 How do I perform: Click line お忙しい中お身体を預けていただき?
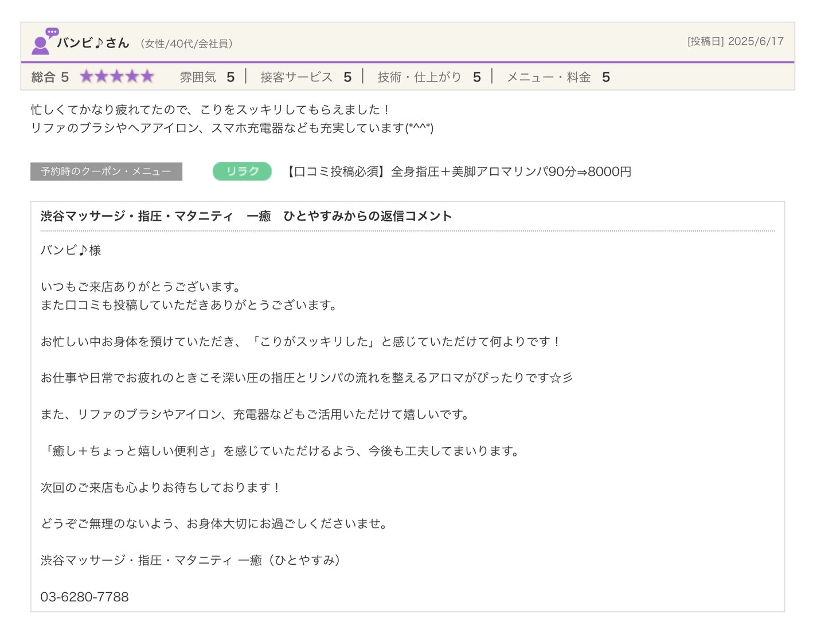pyautogui.click(x=301, y=342)
